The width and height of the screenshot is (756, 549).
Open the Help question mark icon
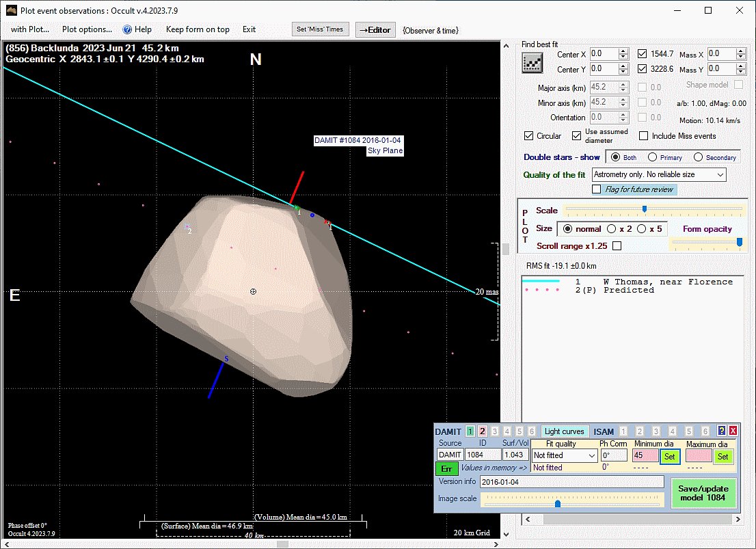pyautogui.click(x=126, y=29)
